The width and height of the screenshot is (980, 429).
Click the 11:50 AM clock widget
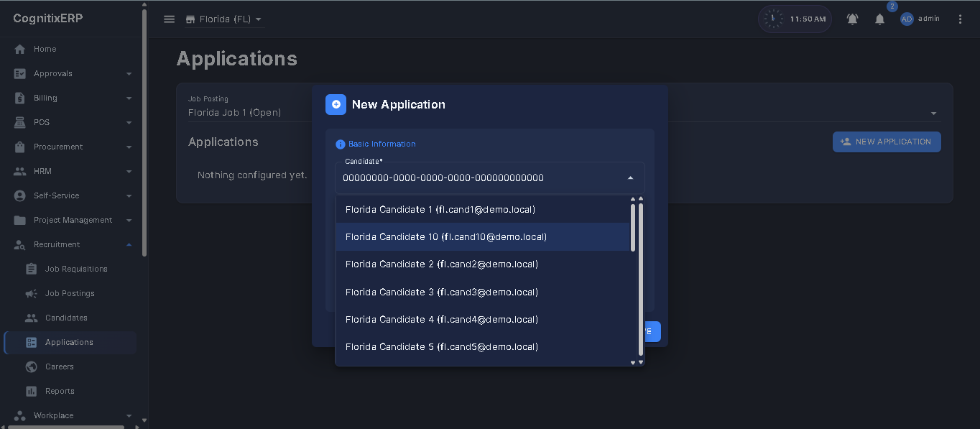795,19
